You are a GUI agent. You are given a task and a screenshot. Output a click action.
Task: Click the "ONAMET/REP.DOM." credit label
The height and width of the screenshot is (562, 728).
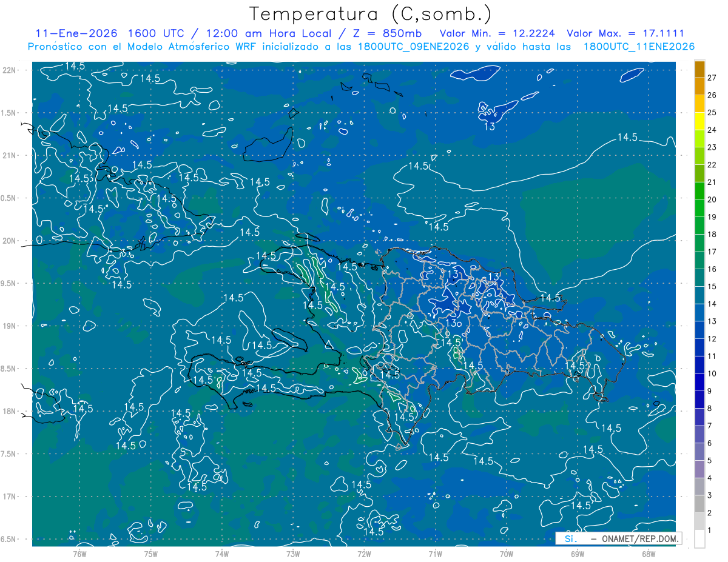(x=640, y=538)
